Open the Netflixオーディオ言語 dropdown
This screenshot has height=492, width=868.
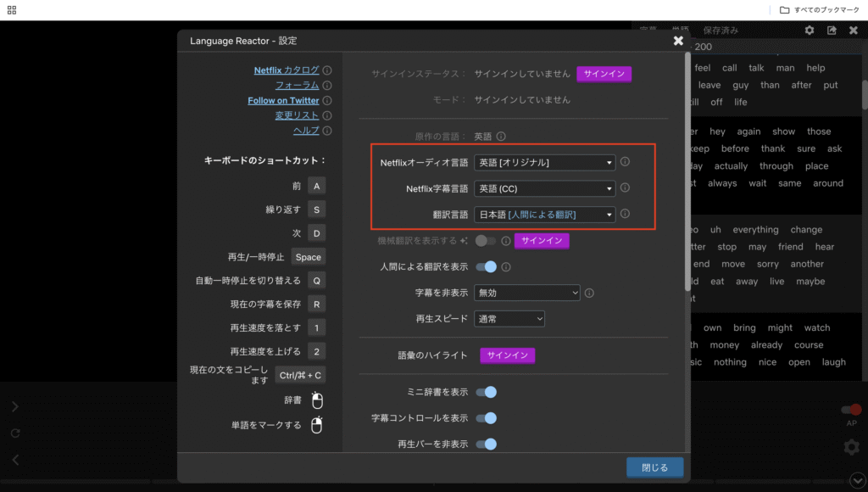pyautogui.click(x=544, y=162)
